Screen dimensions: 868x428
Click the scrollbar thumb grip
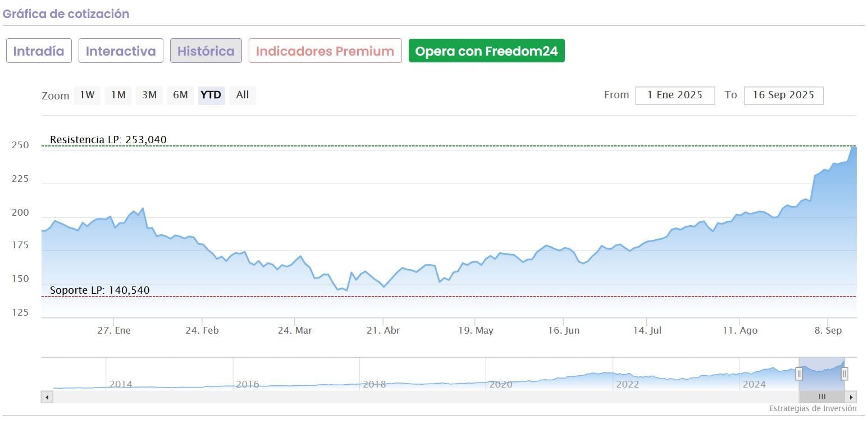click(822, 397)
